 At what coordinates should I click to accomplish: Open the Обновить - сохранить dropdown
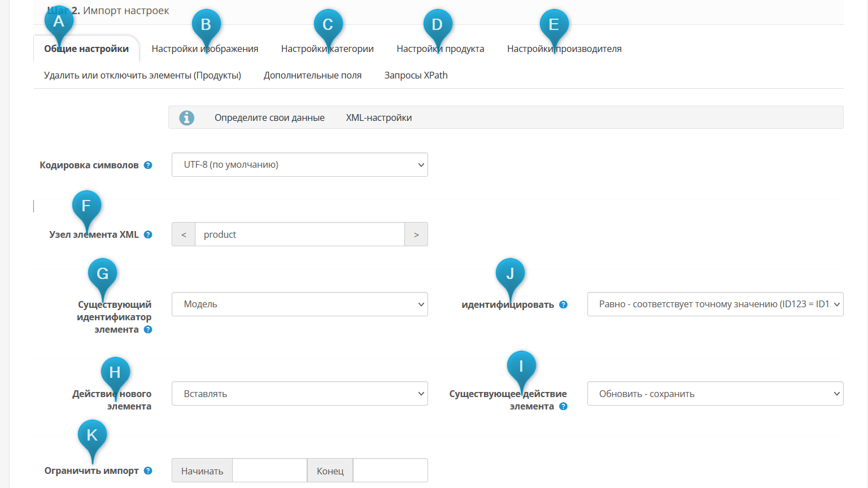[x=715, y=394]
